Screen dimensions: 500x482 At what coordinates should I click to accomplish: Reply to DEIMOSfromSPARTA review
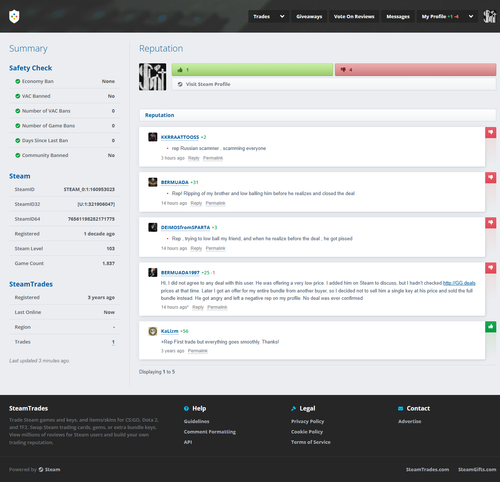(x=196, y=248)
